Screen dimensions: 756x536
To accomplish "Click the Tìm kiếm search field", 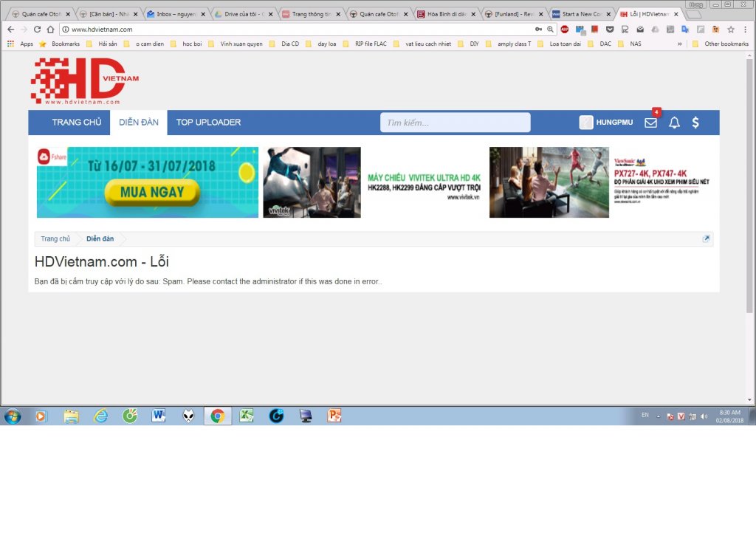I will 455,123.
